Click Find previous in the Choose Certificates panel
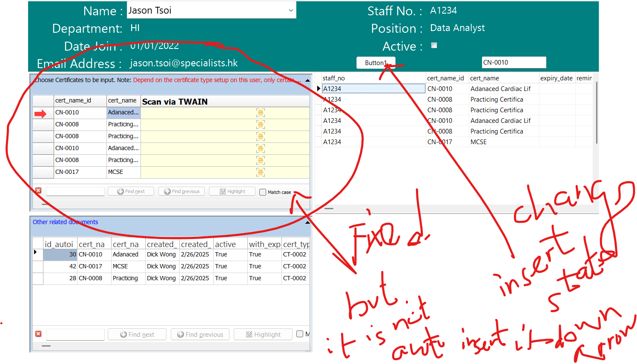 pyautogui.click(x=182, y=191)
